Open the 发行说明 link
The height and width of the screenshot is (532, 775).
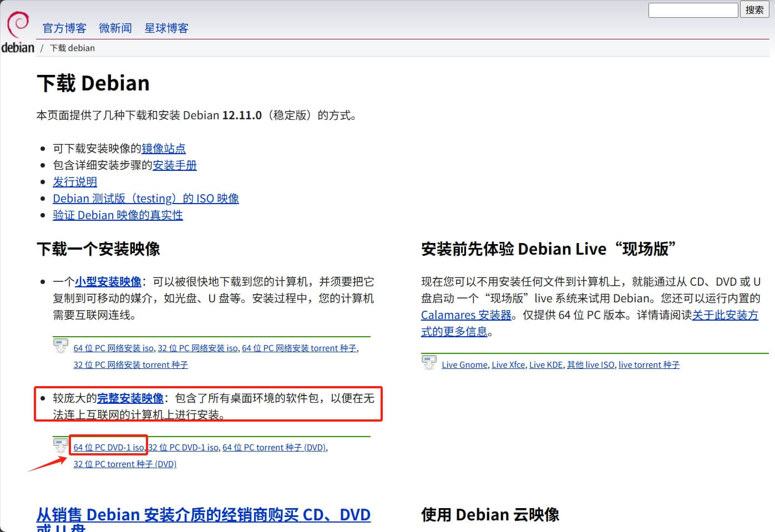[75, 182]
